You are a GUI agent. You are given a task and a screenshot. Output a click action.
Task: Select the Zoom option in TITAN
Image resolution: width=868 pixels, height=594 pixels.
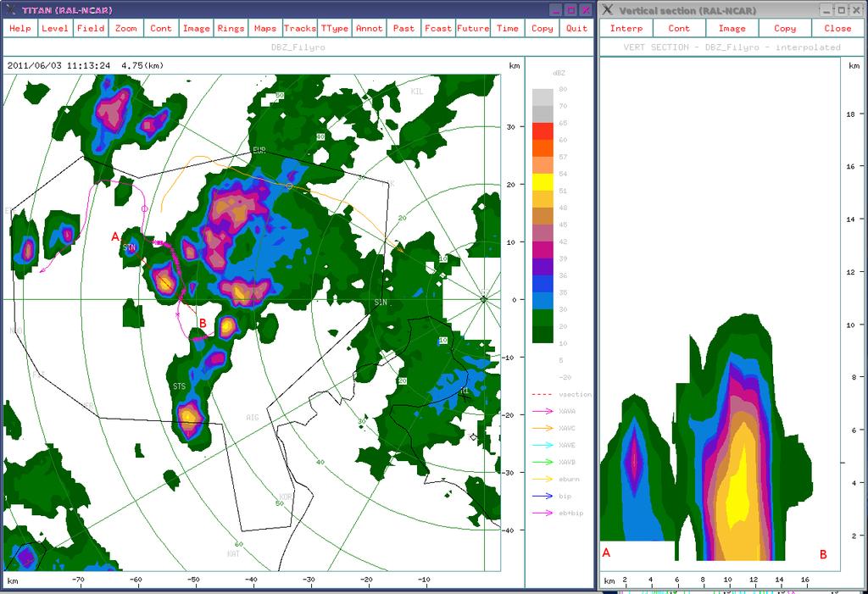coord(125,28)
